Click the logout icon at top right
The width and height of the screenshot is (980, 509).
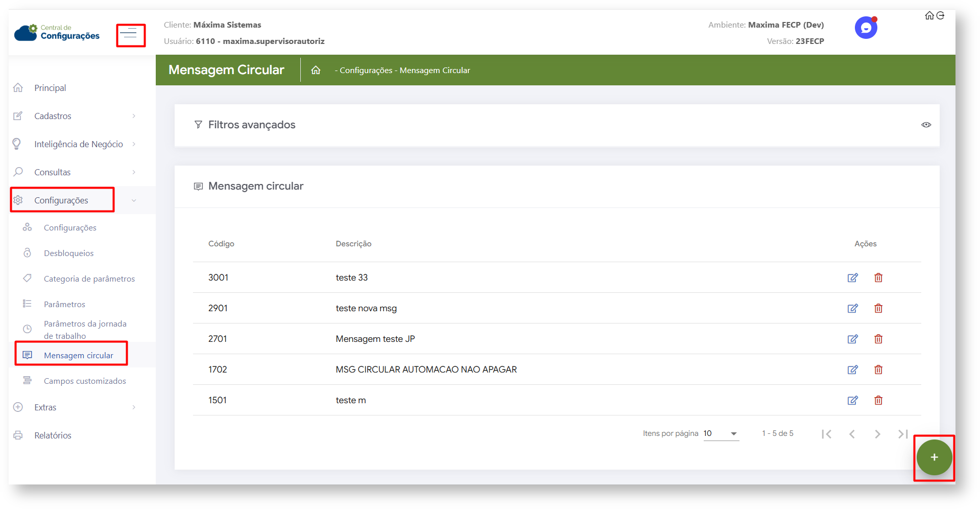pos(940,15)
